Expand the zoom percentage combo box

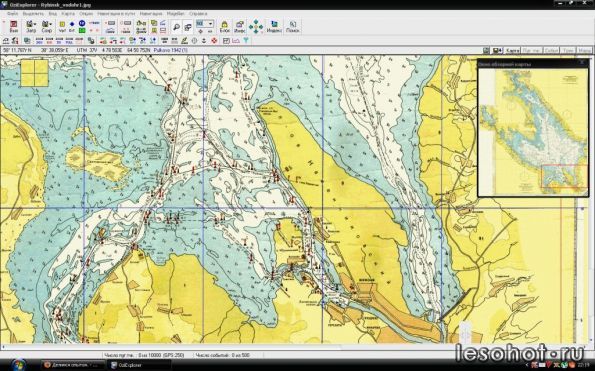(x=205, y=24)
